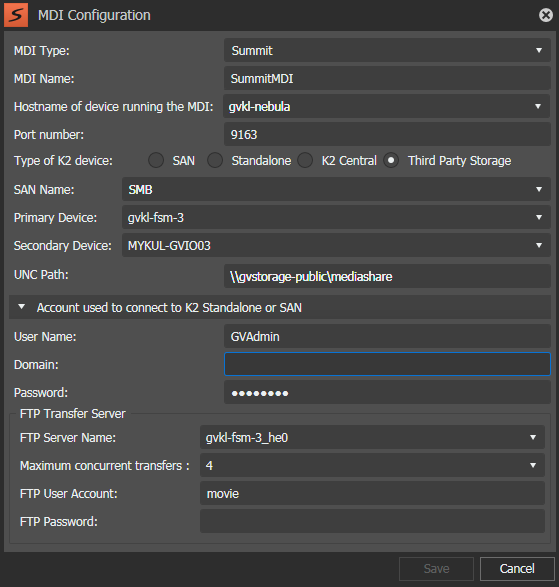Click the Password field with masked dots
Image resolution: width=559 pixels, height=587 pixels.
pos(387,392)
